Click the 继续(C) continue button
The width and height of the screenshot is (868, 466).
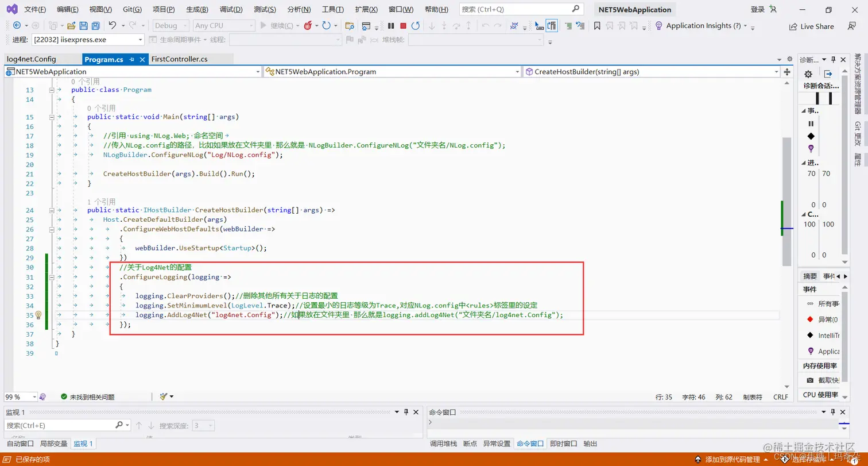click(x=280, y=26)
